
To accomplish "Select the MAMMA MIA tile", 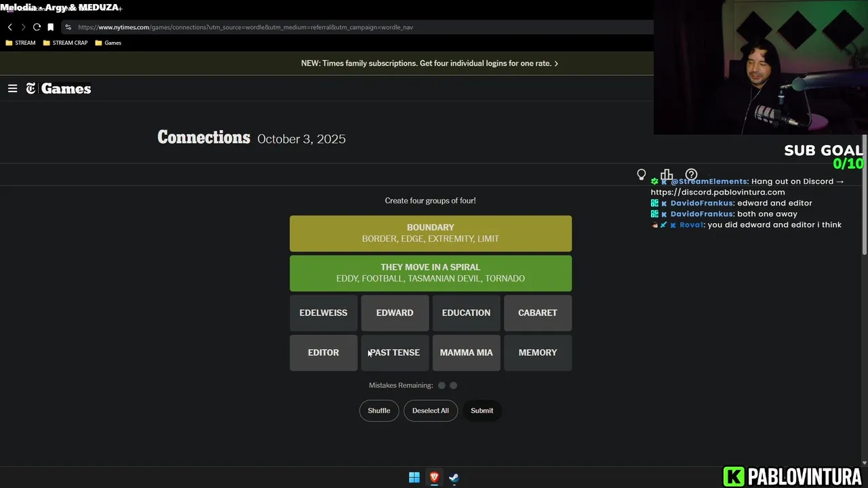I will coord(466,352).
